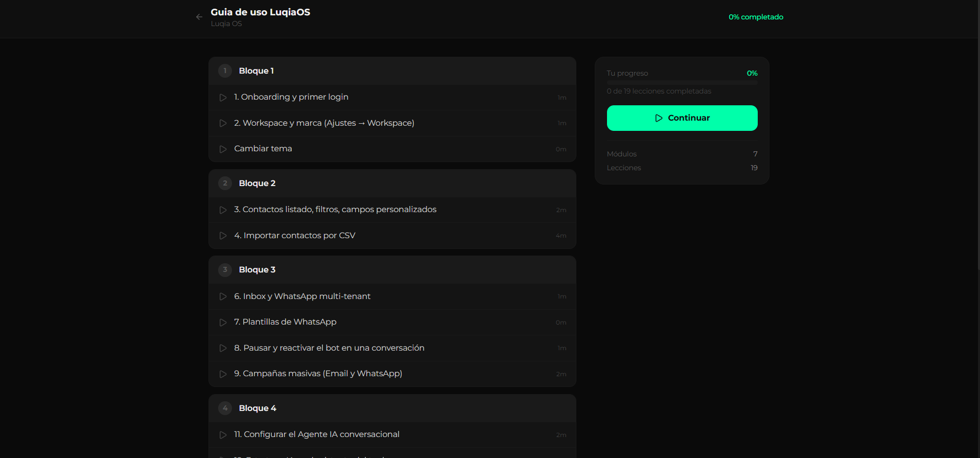Click the Lecciones count row
Image resolution: width=980 pixels, height=458 pixels.
[682, 168]
